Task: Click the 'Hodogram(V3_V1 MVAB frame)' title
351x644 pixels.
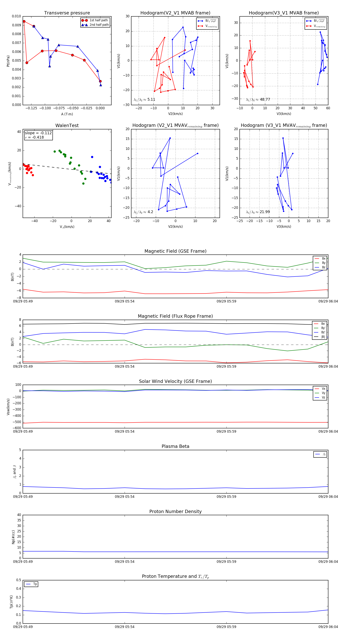Action: (284, 13)
